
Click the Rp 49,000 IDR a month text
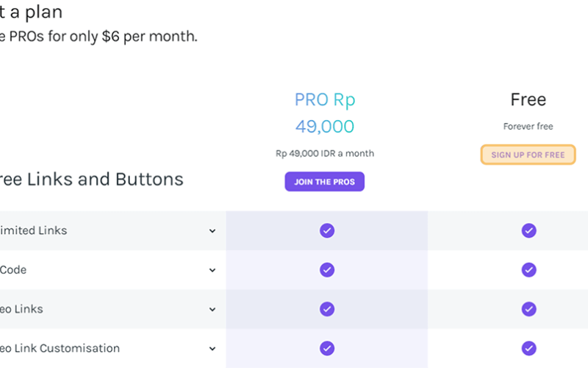pos(325,153)
